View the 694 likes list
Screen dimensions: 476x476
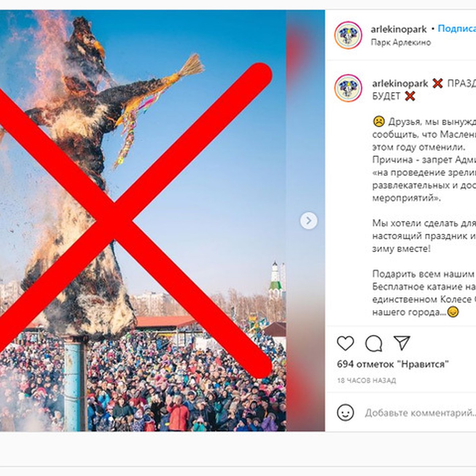tap(393, 364)
